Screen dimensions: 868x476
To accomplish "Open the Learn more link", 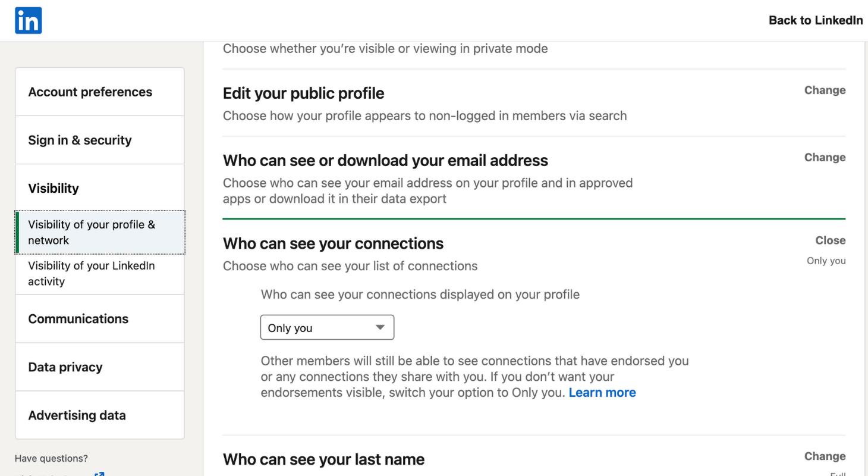I will click(x=602, y=393).
